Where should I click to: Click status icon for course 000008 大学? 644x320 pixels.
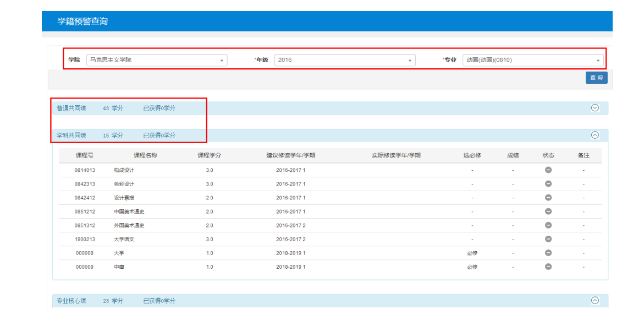[548, 253]
